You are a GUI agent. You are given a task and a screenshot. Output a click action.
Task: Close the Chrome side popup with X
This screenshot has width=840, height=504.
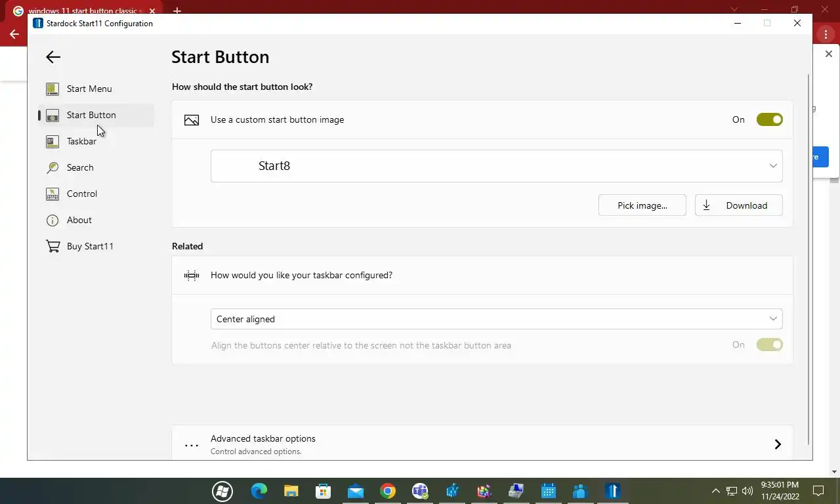[828, 54]
